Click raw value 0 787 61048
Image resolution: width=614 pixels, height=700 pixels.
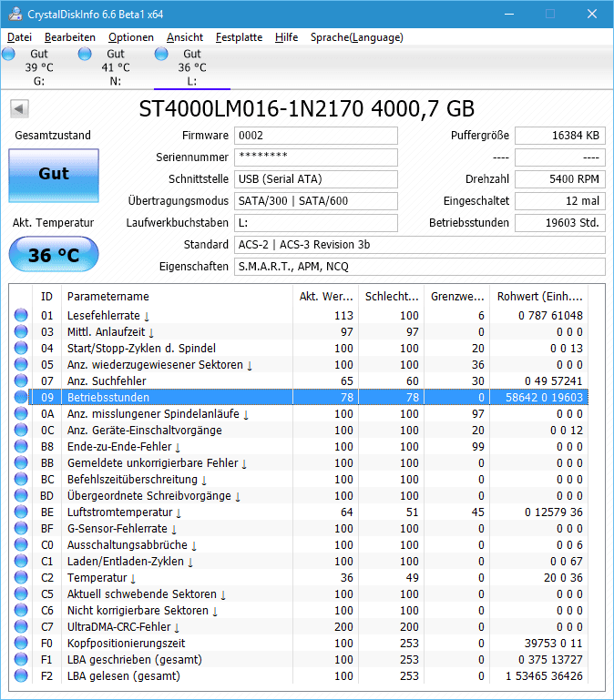pos(550,316)
